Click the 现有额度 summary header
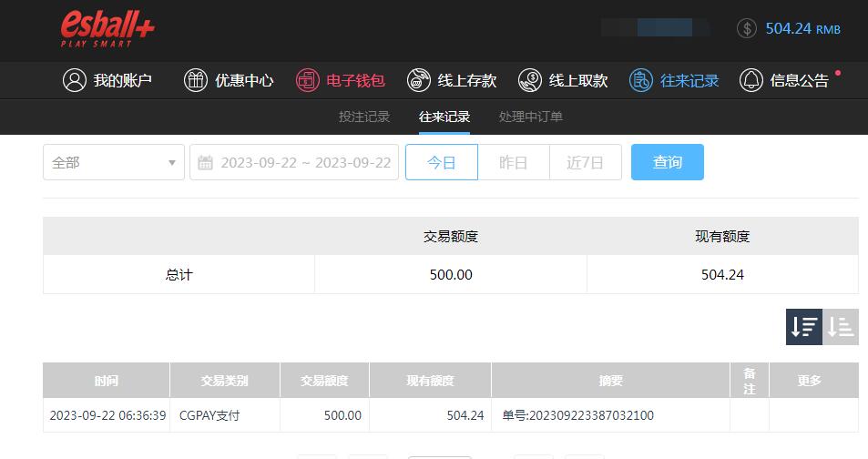This screenshot has height=459, width=868. click(x=722, y=237)
